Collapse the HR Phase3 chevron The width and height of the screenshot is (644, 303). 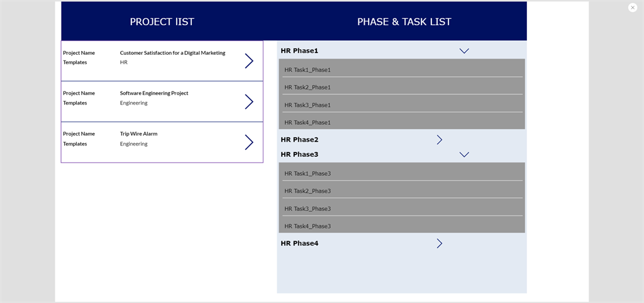pyautogui.click(x=464, y=154)
